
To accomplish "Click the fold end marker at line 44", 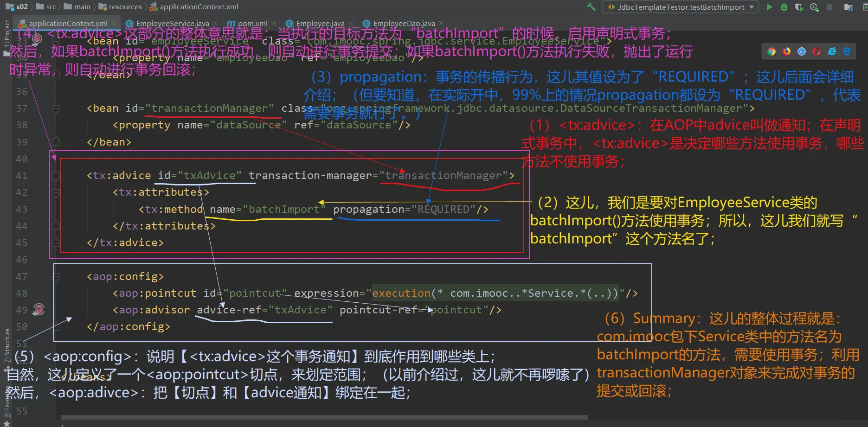I will [x=56, y=226].
